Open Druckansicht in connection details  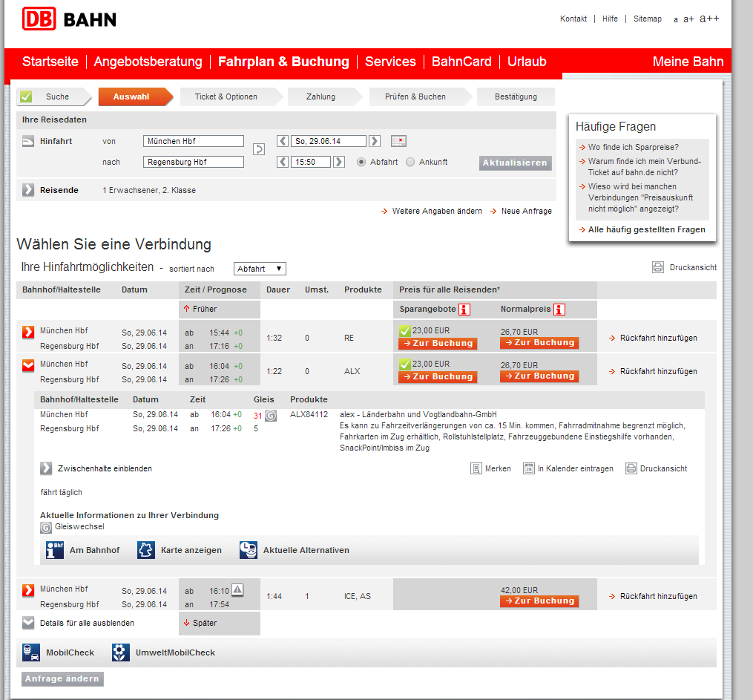631,468
